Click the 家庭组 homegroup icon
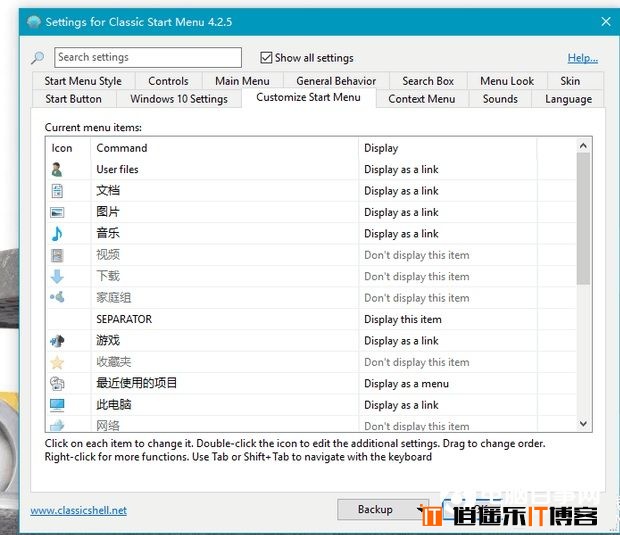The width and height of the screenshot is (620, 535). 57,297
